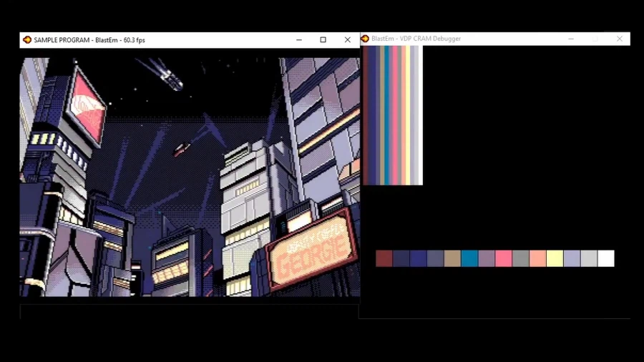Select the hot pink palette swatch

(504, 258)
